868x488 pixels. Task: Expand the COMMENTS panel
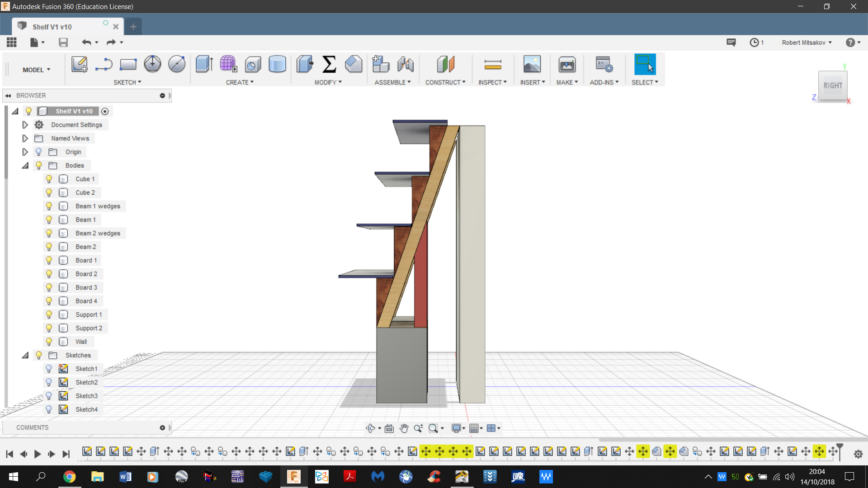coord(162,427)
